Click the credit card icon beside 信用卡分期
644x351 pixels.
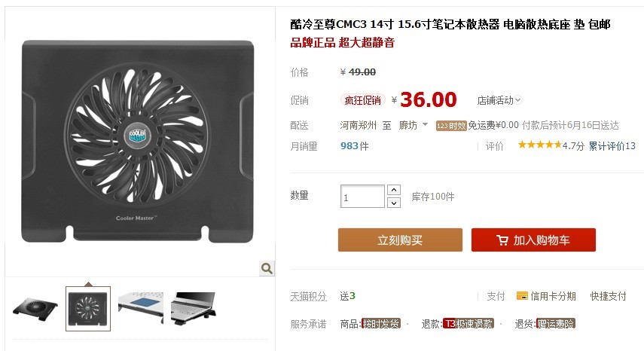[522, 295]
